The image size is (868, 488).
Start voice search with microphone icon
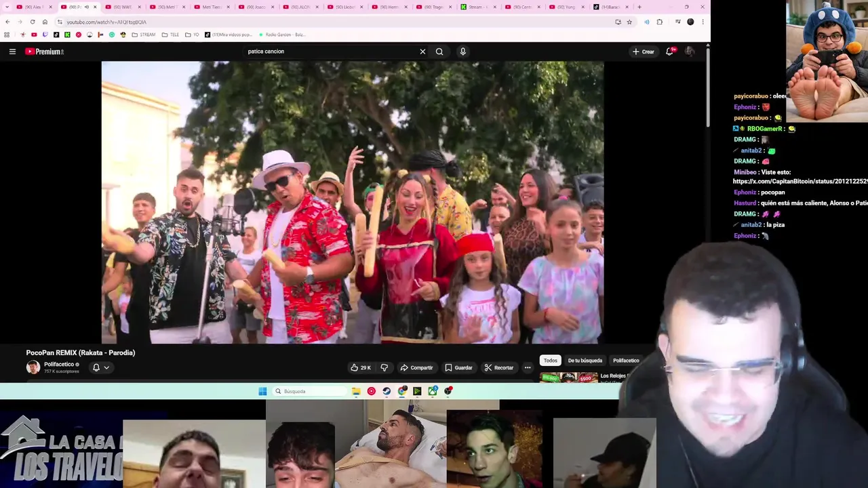[463, 52]
